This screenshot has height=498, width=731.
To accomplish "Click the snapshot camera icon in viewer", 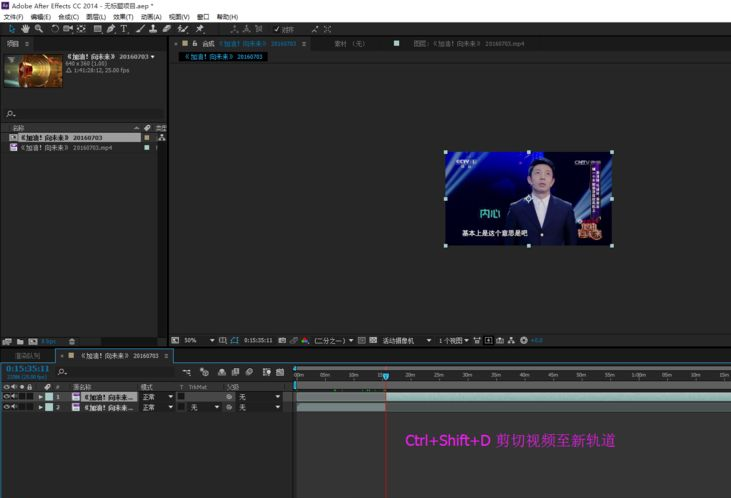I will (282, 340).
